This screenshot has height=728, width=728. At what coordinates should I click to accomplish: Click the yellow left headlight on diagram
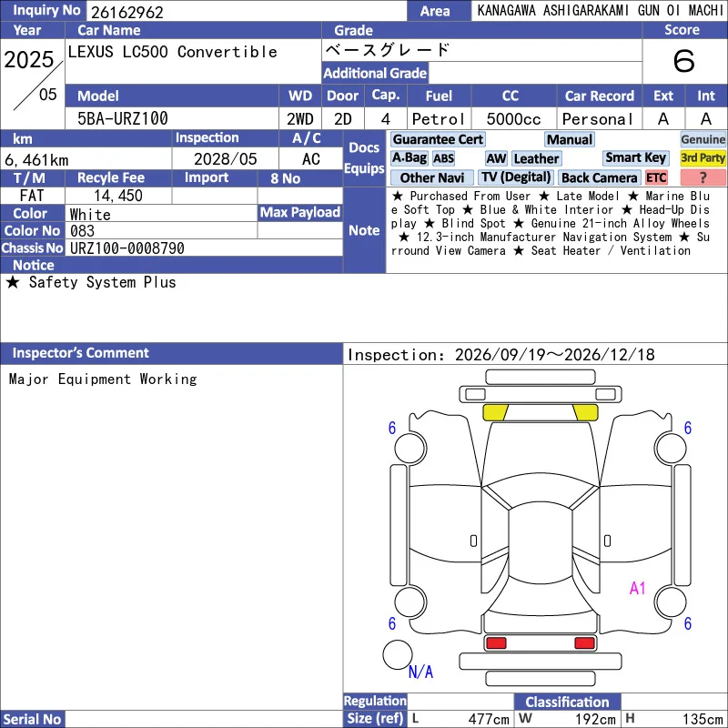click(496, 412)
